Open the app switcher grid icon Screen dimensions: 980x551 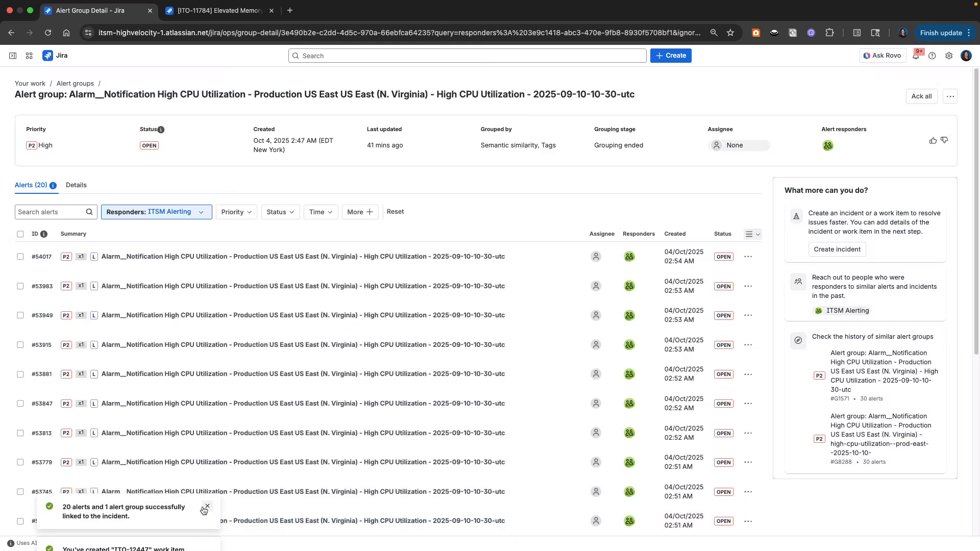point(29,56)
